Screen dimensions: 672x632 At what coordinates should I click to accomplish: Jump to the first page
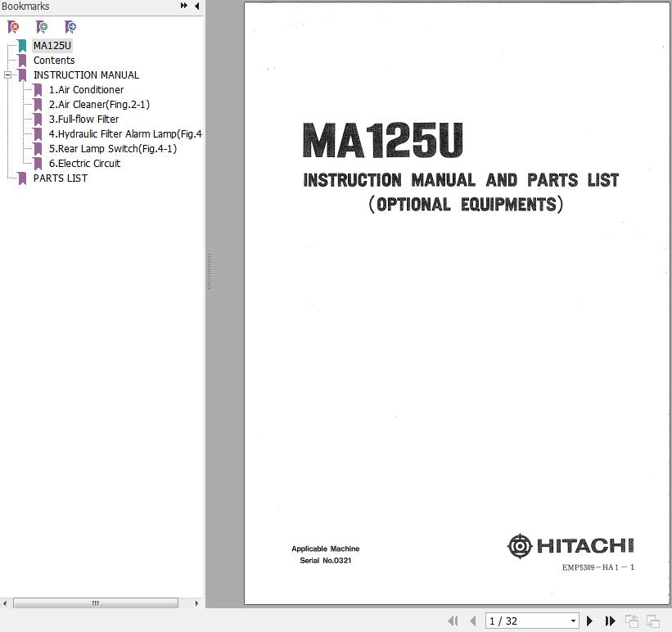(x=453, y=621)
